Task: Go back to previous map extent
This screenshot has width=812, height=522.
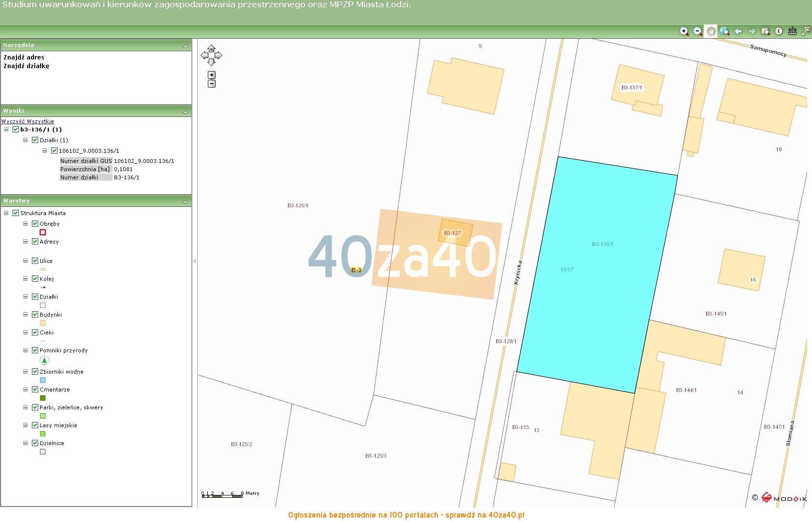Action: point(738,31)
